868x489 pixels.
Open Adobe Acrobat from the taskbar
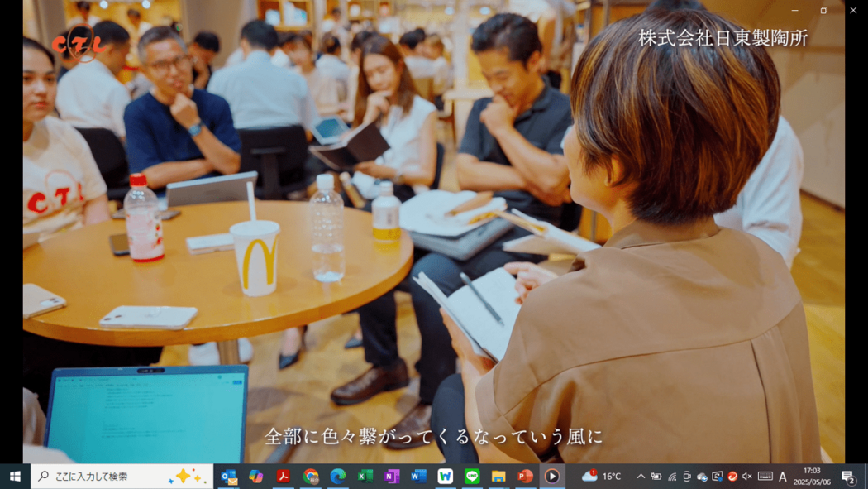point(284,477)
